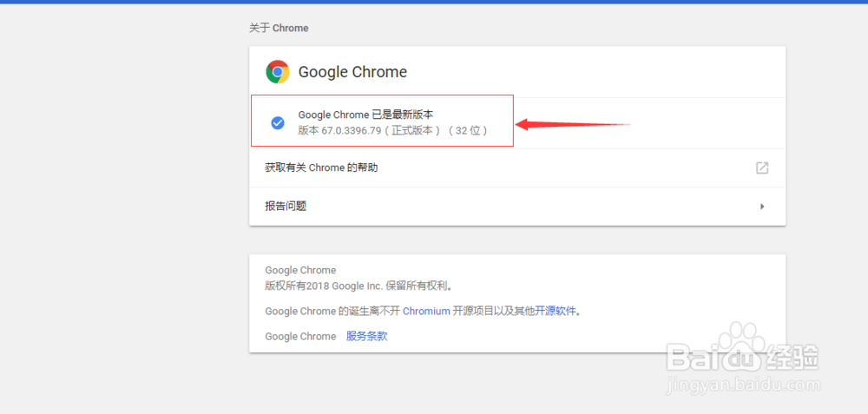Click the Google Chrome label above the copyright
Image resolution: width=868 pixels, height=414 pixels.
(300, 270)
